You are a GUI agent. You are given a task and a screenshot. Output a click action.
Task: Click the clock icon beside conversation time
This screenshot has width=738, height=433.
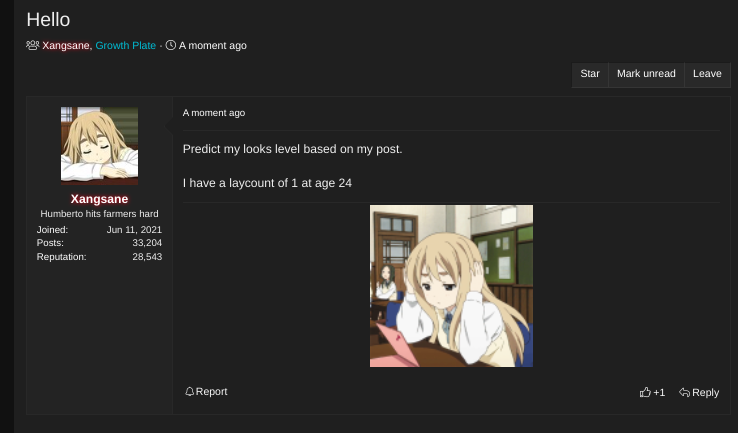[x=171, y=45]
